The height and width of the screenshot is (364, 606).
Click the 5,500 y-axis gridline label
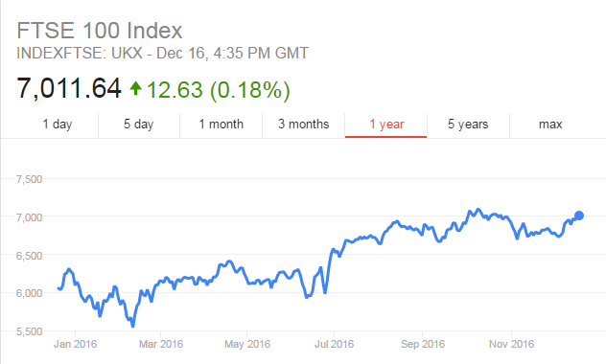pos(29,331)
